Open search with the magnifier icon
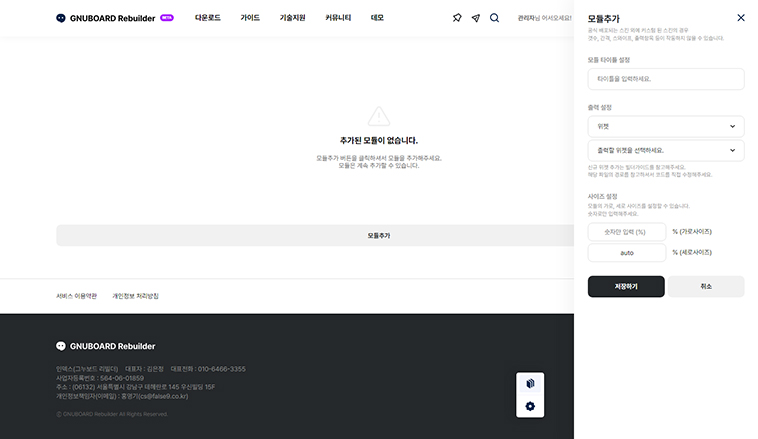Screen dimensions: 758x439 coord(494,18)
